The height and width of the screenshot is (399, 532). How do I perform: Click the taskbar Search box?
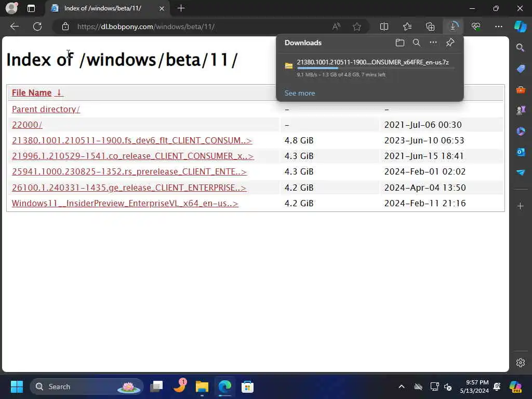[87, 387]
